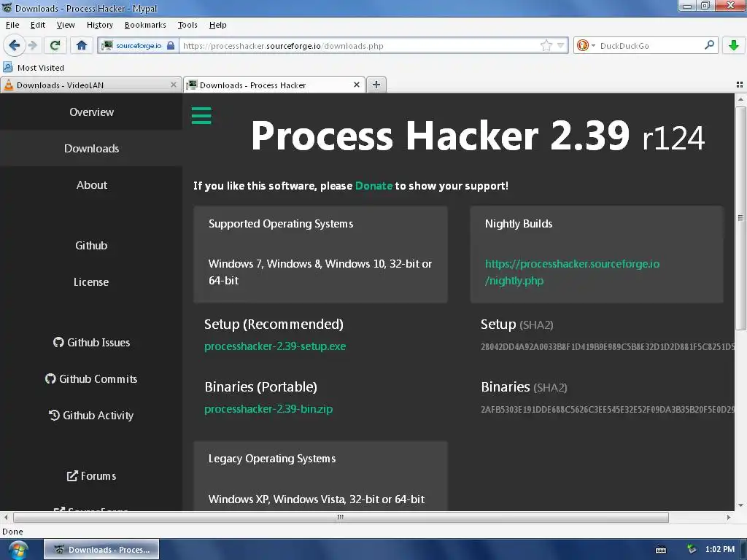Click the forward navigation arrow
The height and width of the screenshot is (560, 747).
[32, 45]
